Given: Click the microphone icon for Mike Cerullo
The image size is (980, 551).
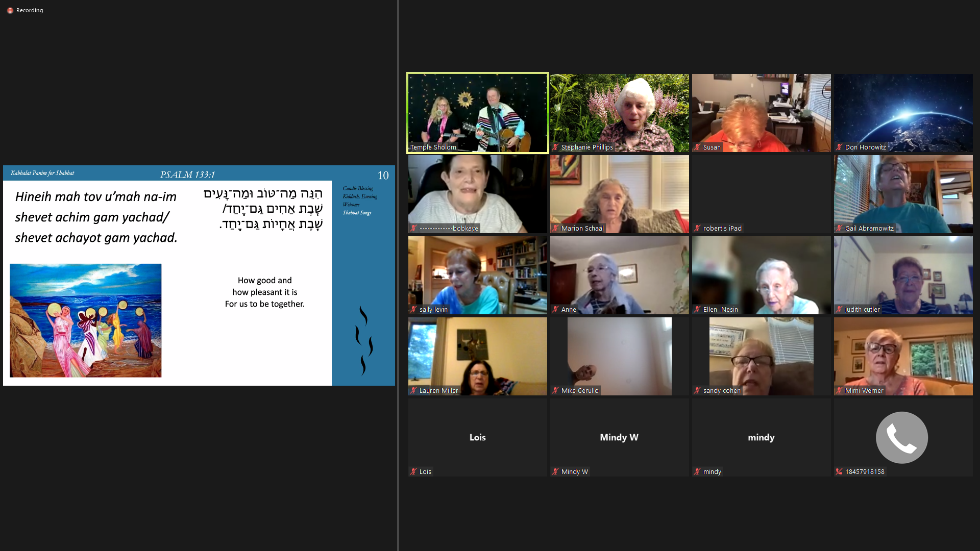Looking at the screenshot, I should point(556,390).
